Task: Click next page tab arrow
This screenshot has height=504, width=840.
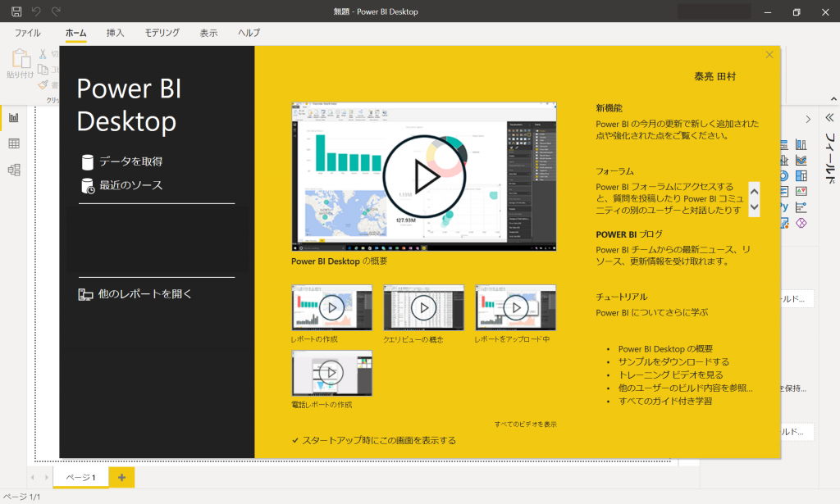Action: click(x=46, y=477)
